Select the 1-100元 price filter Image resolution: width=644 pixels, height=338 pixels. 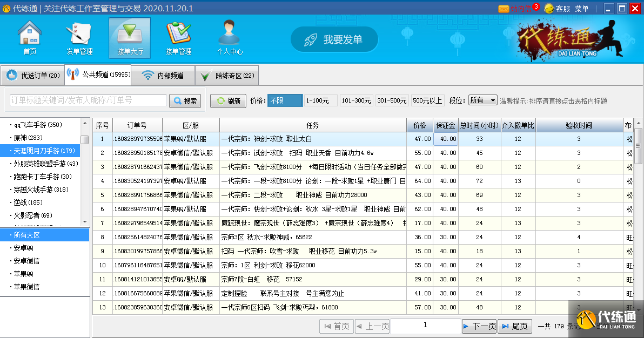click(320, 100)
